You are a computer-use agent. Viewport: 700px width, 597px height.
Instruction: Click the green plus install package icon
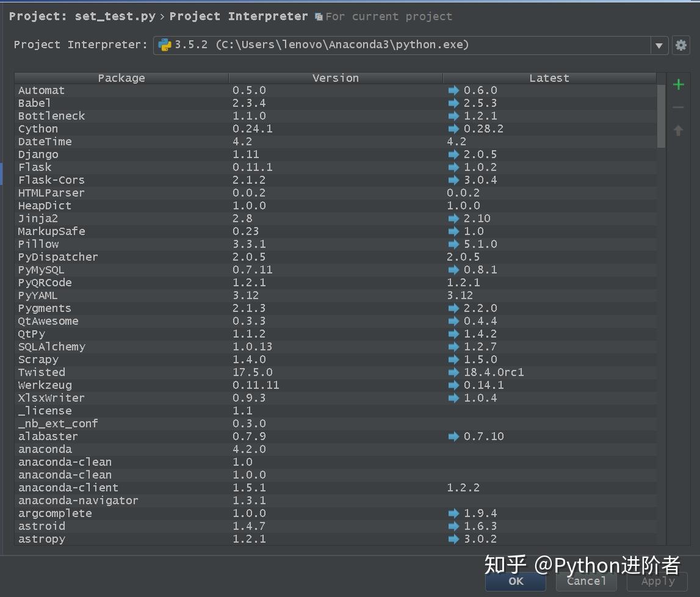click(x=678, y=85)
